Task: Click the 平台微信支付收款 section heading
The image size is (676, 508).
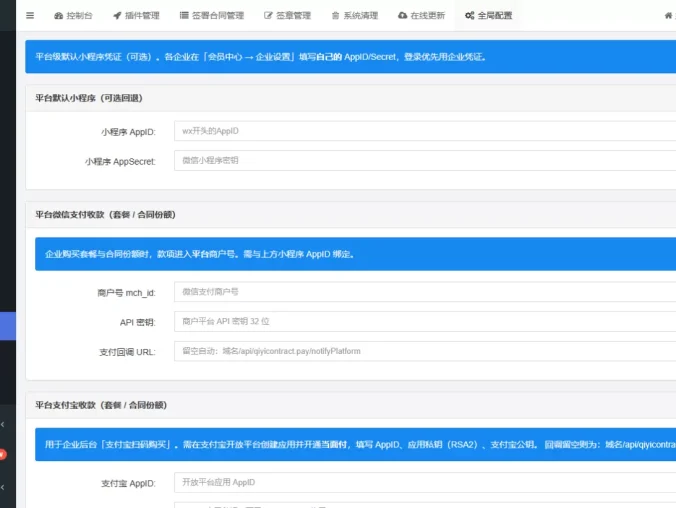Action: coord(105,214)
